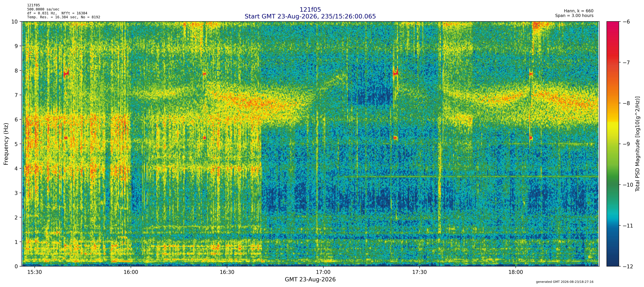Click the colorbar tick label "−10"
The width and height of the screenshot is (644, 287).
tap(628, 185)
